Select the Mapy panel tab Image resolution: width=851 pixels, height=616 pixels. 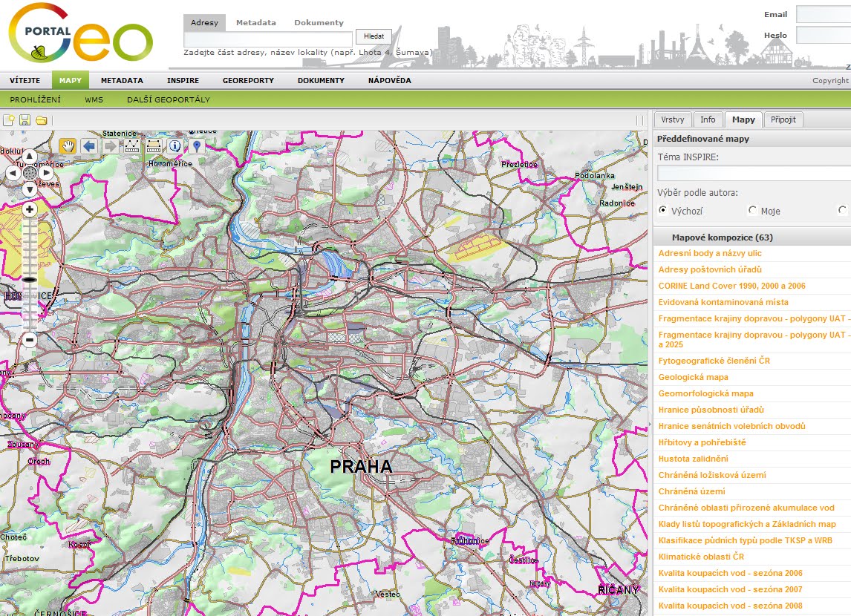[x=743, y=119]
